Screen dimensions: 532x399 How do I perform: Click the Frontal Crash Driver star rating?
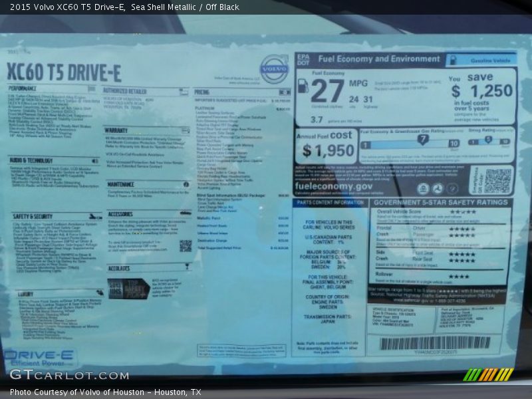(x=462, y=229)
